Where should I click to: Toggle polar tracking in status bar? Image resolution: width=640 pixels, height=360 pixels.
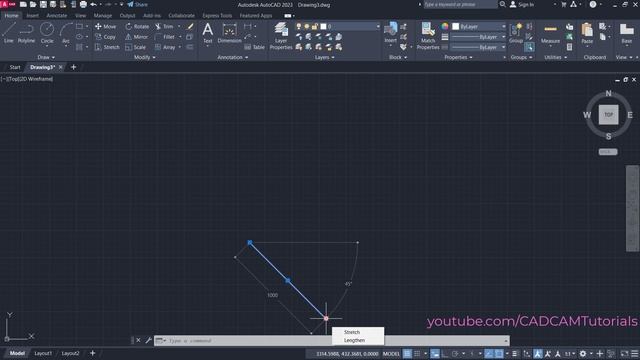click(455, 353)
